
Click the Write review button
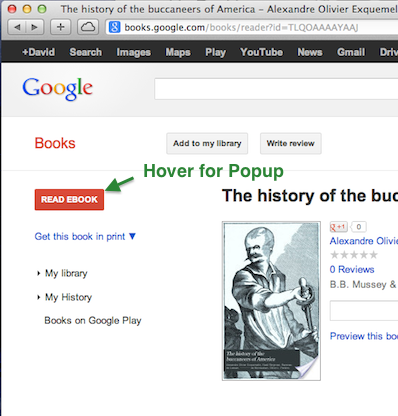click(x=291, y=144)
